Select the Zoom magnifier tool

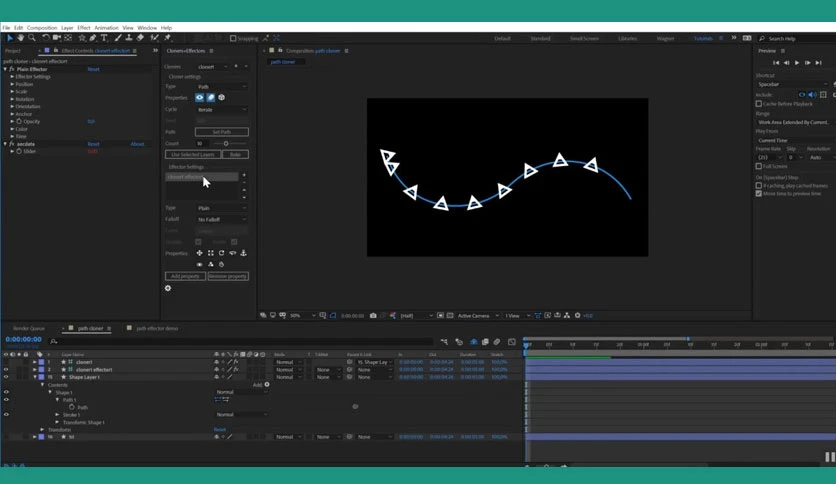(31, 38)
